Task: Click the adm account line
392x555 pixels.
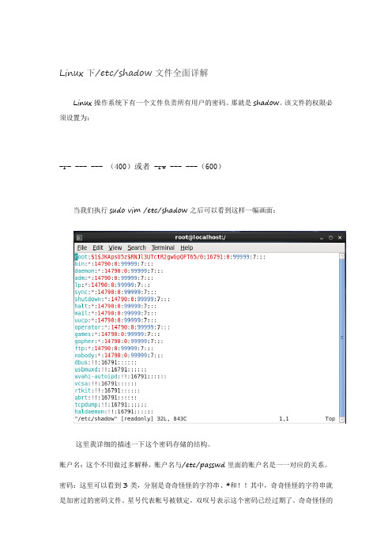Action: pos(114,278)
